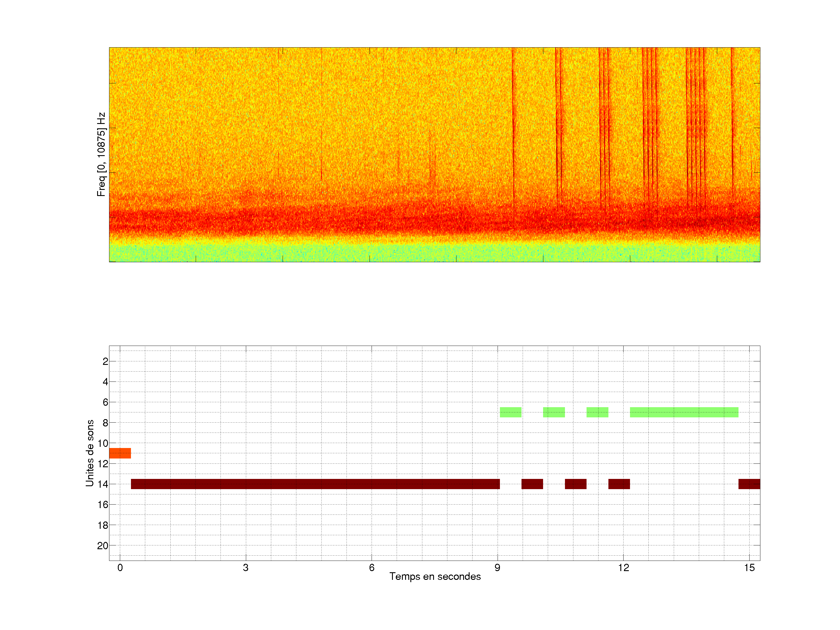Pick the dark red segment at the right edge
Screen dimensions: 840x630
click(749, 484)
